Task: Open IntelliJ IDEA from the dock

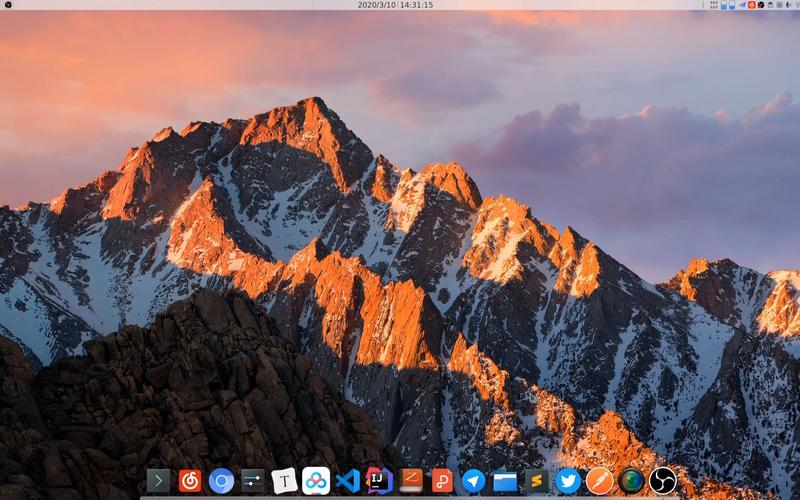Action: [379, 481]
